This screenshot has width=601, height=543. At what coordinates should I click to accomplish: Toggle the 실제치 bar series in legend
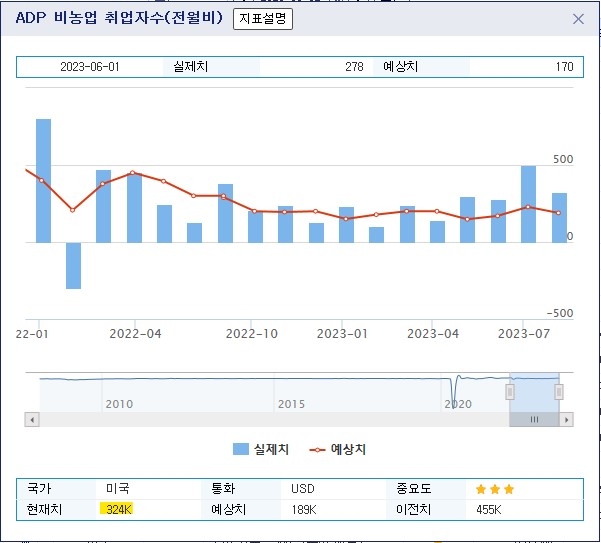pyautogui.click(x=261, y=449)
